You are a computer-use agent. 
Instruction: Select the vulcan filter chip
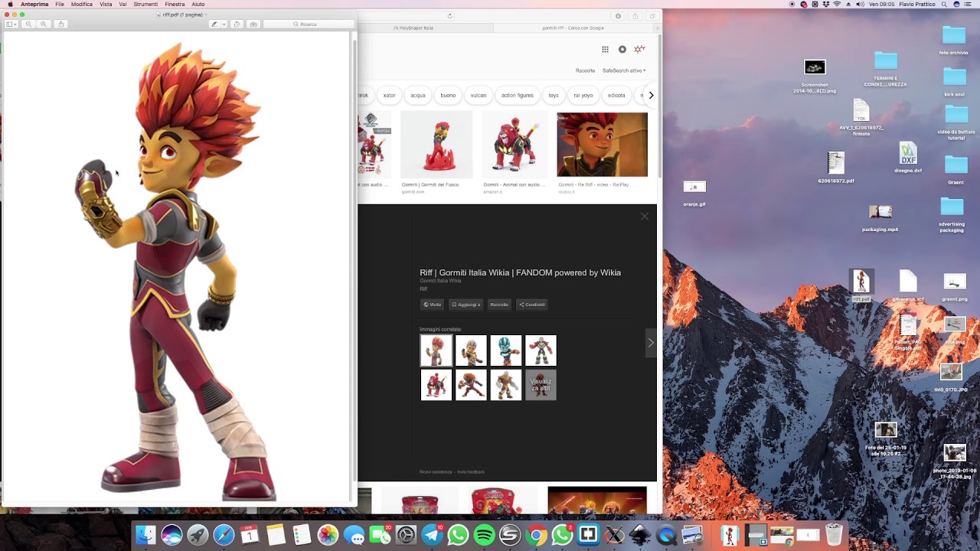[479, 96]
